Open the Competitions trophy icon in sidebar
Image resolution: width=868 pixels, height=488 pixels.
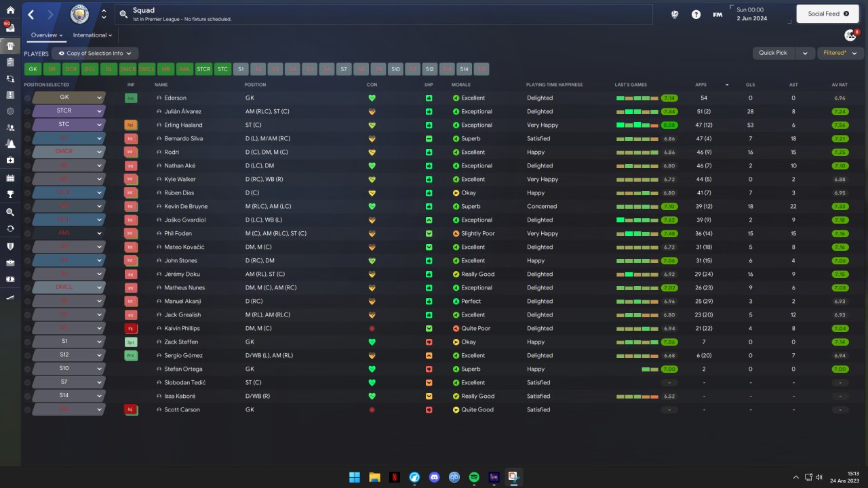pyautogui.click(x=10, y=194)
